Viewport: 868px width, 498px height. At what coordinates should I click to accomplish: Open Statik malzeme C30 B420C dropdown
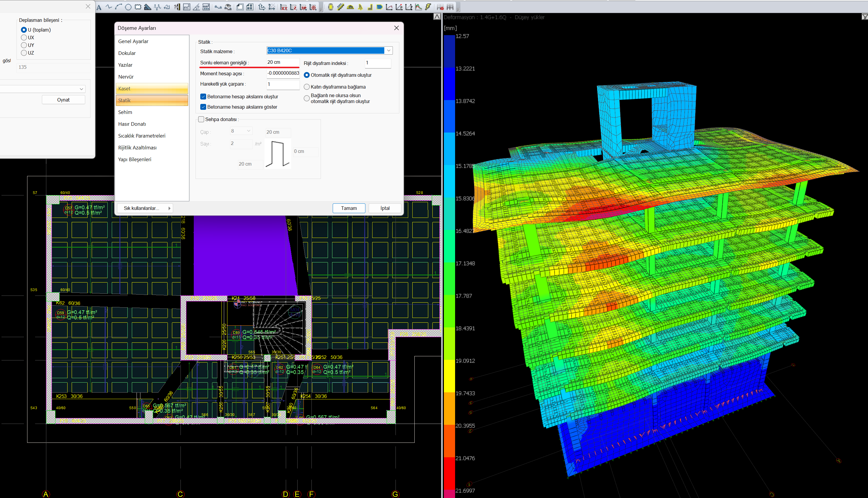[388, 50]
